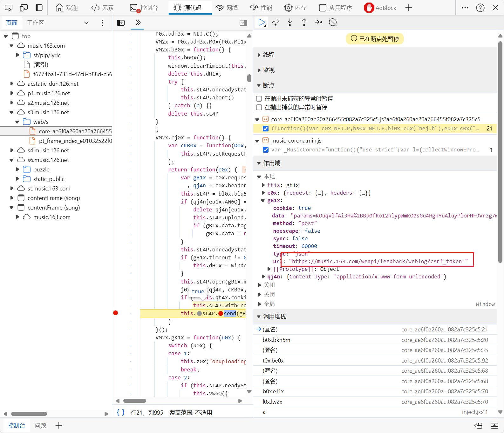Select b0x.bkh5m call stack frame
This screenshot has width=504, height=433.
(x=375, y=340)
